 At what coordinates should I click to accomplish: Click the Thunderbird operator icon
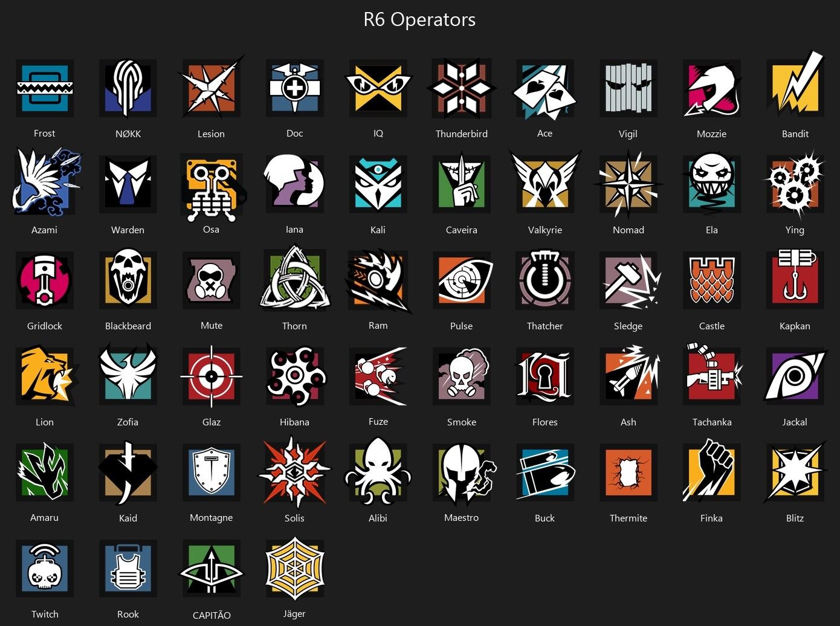tap(462, 88)
